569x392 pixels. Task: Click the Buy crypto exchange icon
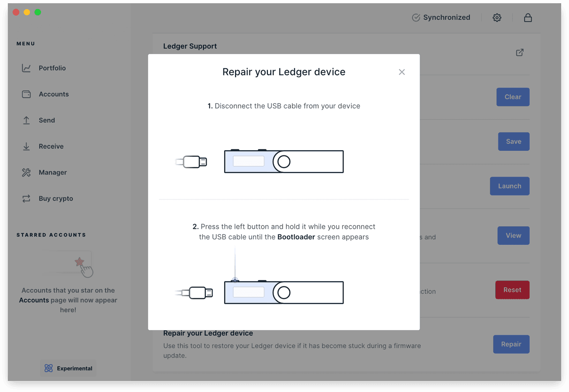[26, 199]
